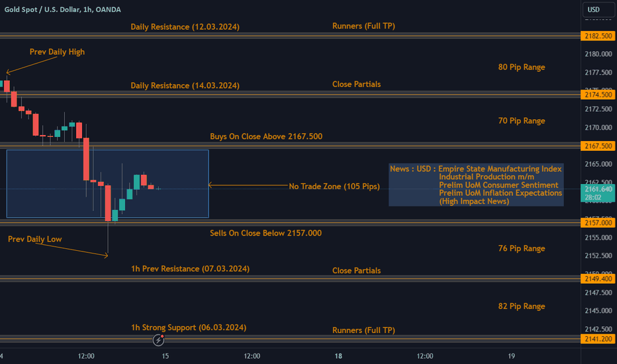Select the 2174.500 price label
The width and height of the screenshot is (617, 364).
[598, 95]
